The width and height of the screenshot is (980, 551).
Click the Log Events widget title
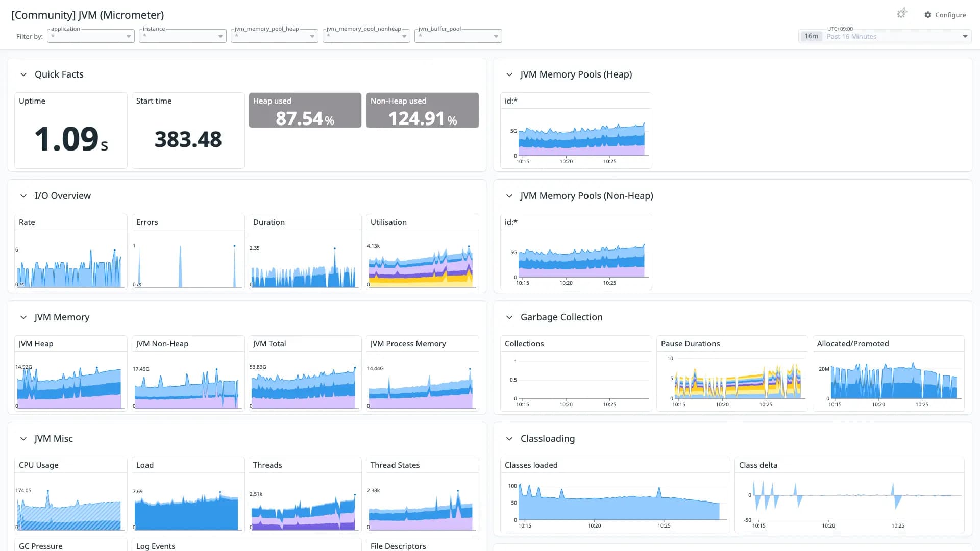[x=156, y=546]
